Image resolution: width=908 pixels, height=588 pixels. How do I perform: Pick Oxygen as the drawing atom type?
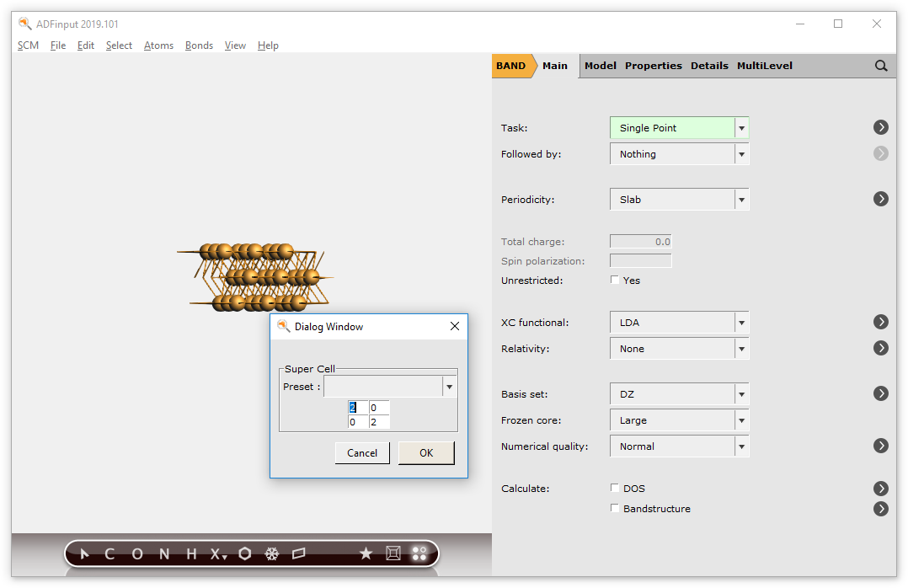click(136, 553)
